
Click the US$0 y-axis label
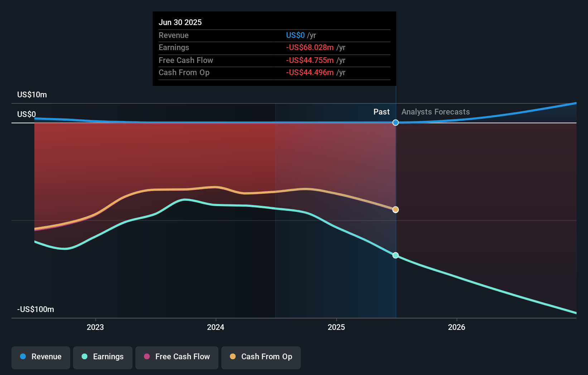[x=26, y=115]
